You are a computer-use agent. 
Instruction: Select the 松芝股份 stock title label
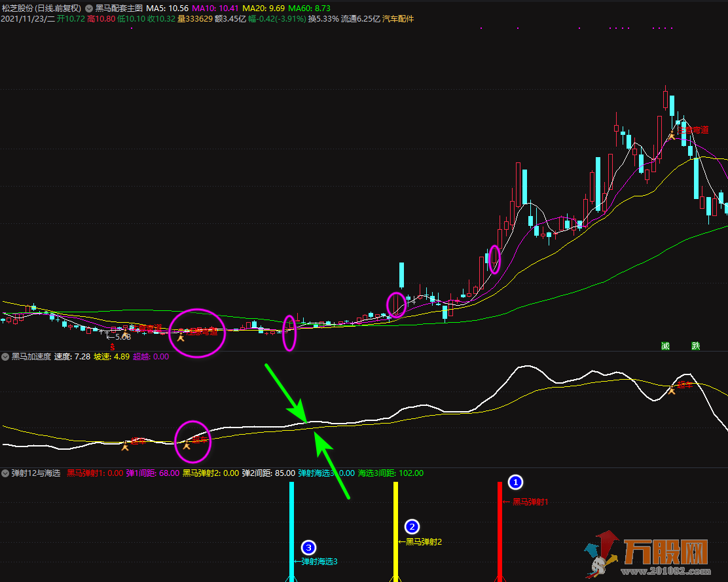point(22,9)
